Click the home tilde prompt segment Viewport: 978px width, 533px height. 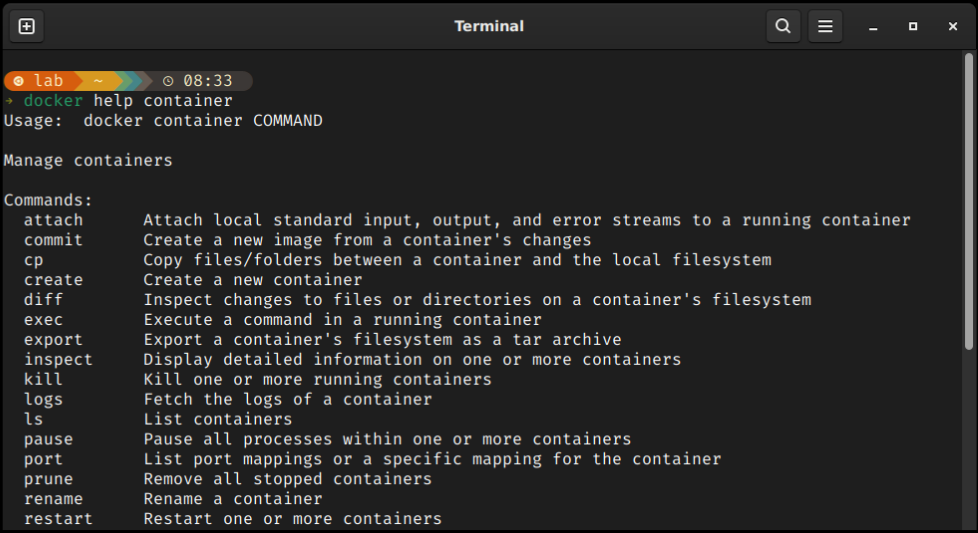tap(99, 80)
